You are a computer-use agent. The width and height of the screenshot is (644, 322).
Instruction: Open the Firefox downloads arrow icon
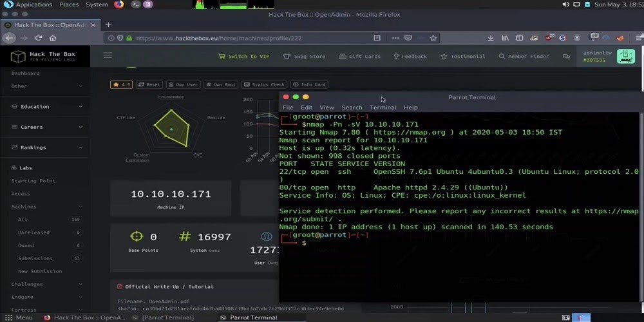tap(491, 38)
